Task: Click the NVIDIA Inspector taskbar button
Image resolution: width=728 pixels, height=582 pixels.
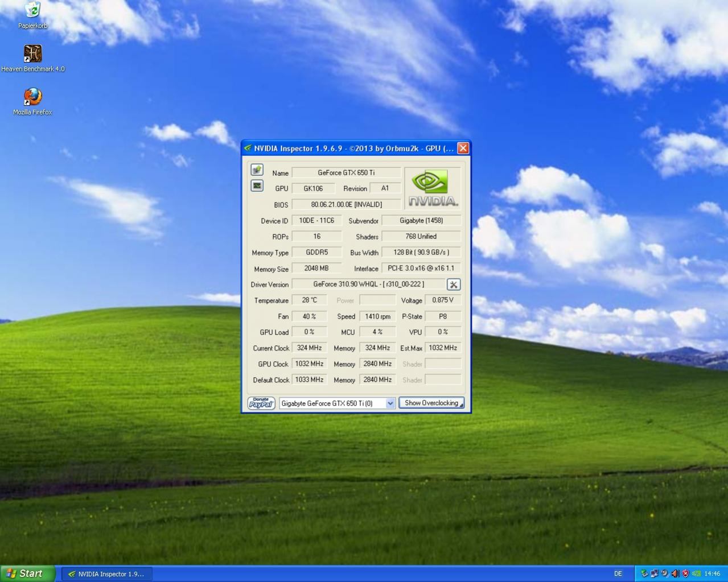Action: [107, 573]
